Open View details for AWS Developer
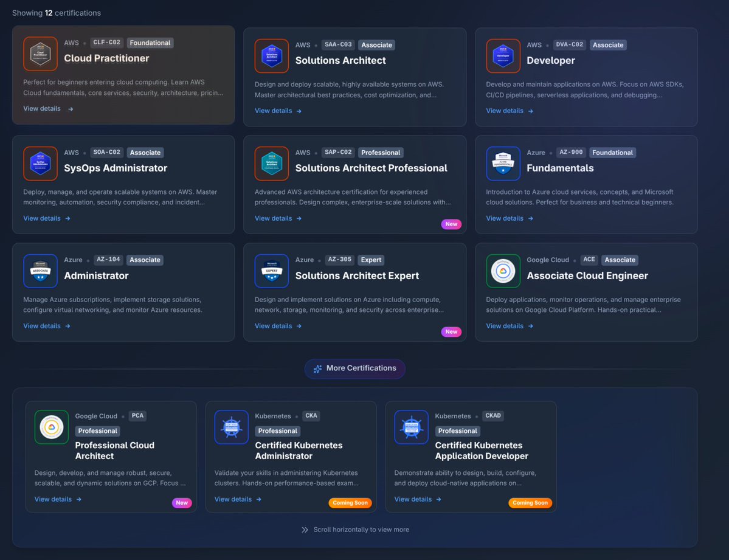The width and height of the screenshot is (729, 560). pos(510,111)
